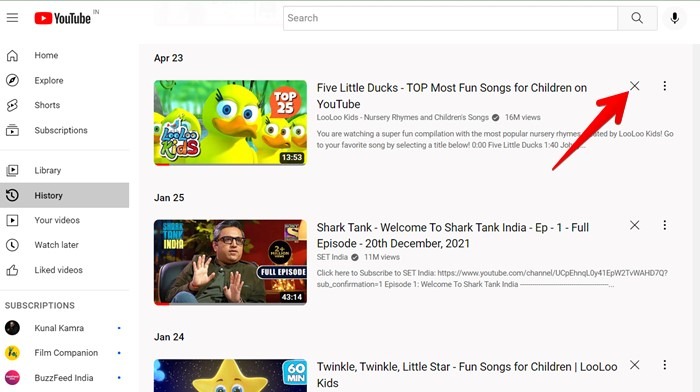This screenshot has width=700, height=392.
Task: Click the "Apr 23" date heading
Action: [168, 58]
